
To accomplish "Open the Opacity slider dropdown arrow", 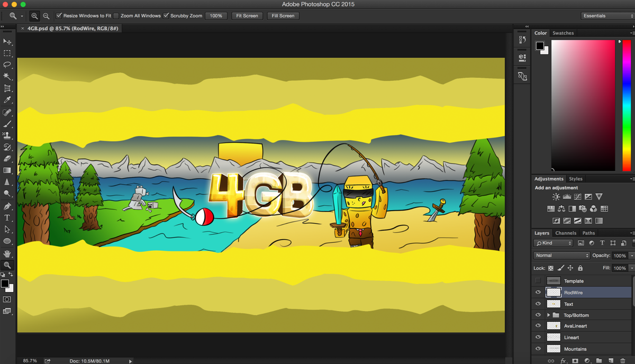I will coord(631,255).
